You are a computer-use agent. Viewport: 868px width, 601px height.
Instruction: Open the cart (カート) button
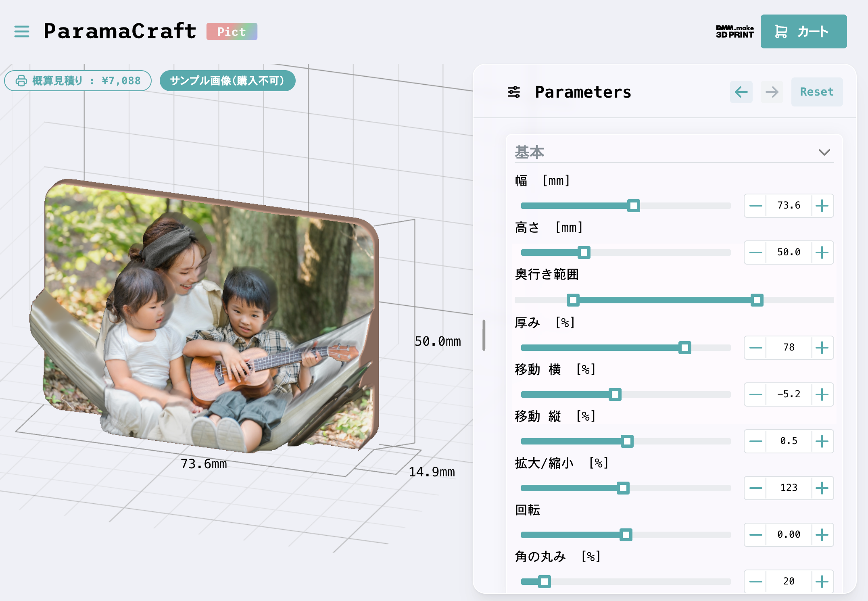point(803,31)
